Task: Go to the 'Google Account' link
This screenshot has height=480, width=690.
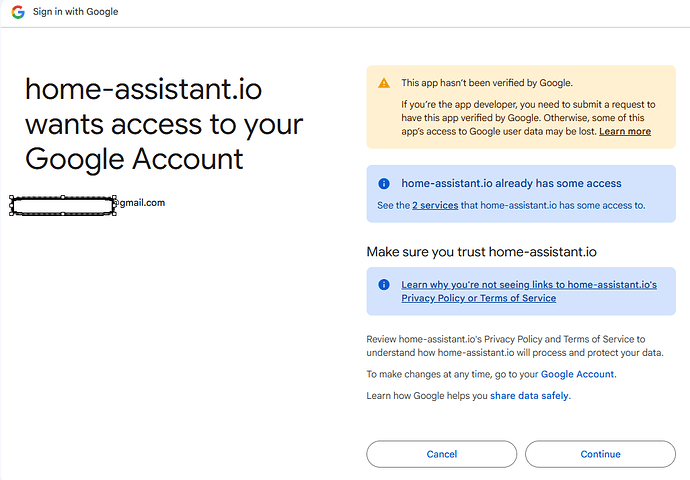Action: click(578, 374)
